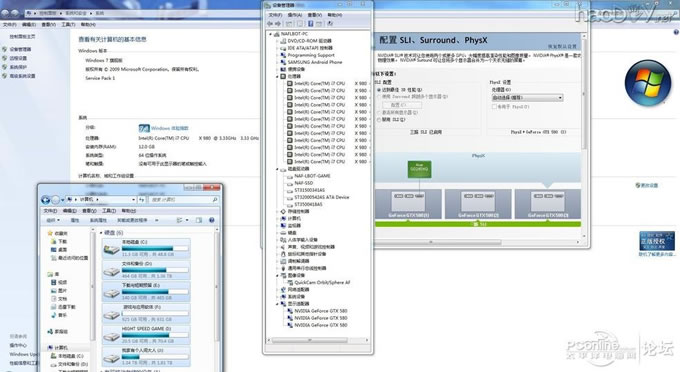Collapse hard disks group in explorer
The height and width of the screenshot is (372, 680).
pos(101,233)
